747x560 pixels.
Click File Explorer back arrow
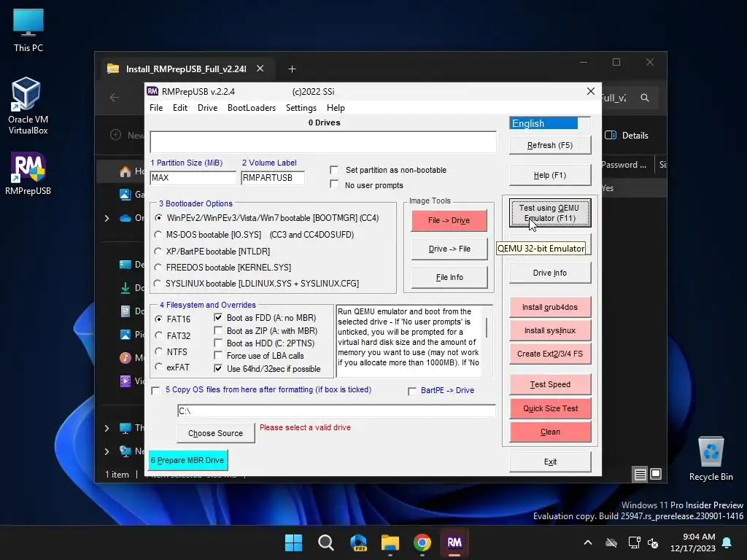click(x=115, y=98)
